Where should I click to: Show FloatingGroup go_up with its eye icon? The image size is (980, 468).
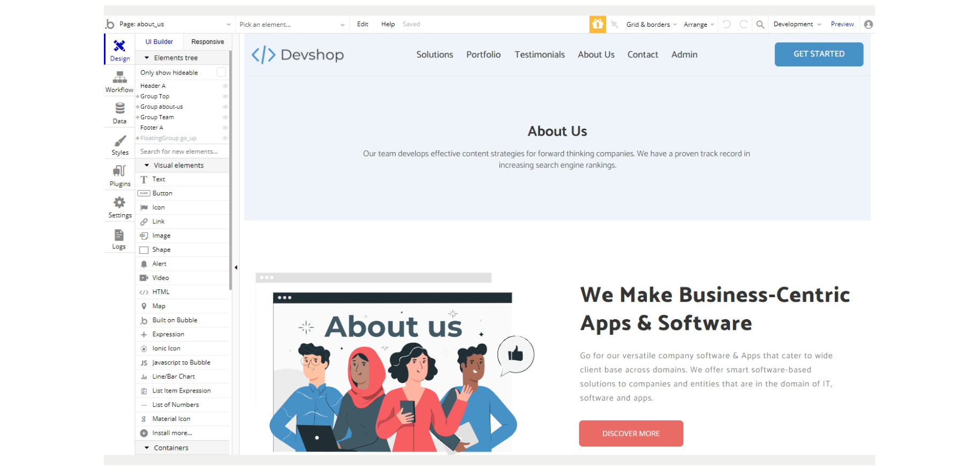225,138
